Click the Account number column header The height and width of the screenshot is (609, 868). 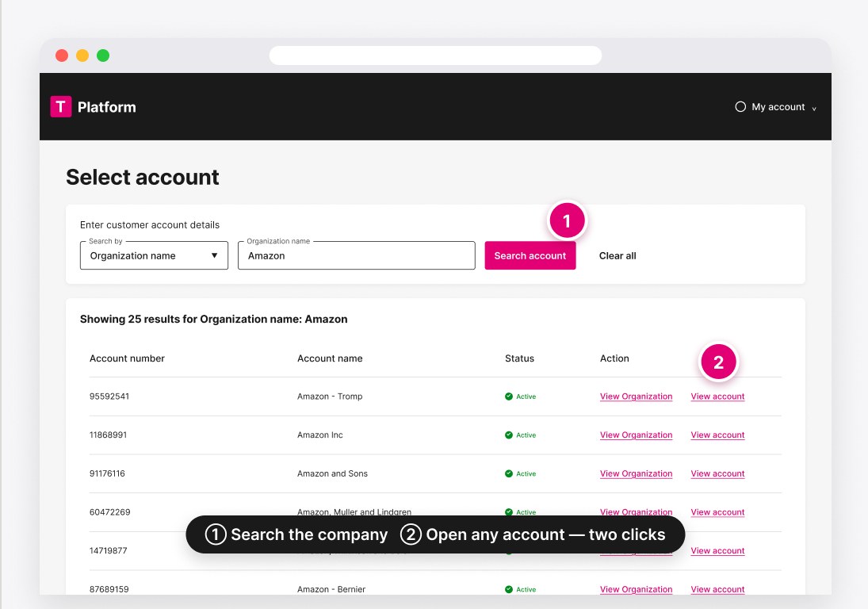pyautogui.click(x=127, y=358)
